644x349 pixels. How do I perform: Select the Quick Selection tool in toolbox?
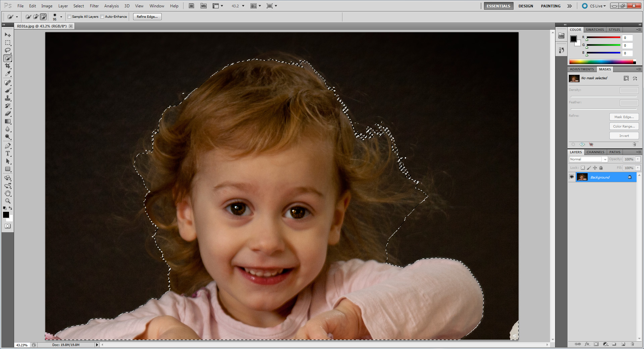click(x=8, y=58)
